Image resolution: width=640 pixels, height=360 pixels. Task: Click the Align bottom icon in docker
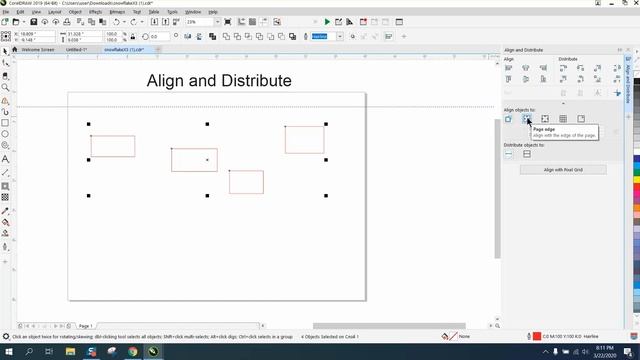[543, 79]
